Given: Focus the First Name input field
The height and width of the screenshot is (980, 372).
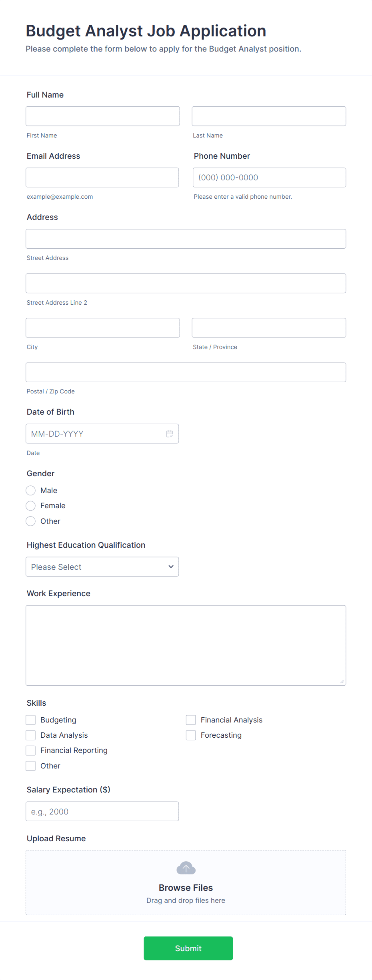Looking at the screenshot, I should pyautogui.click(x=103, y=116).
